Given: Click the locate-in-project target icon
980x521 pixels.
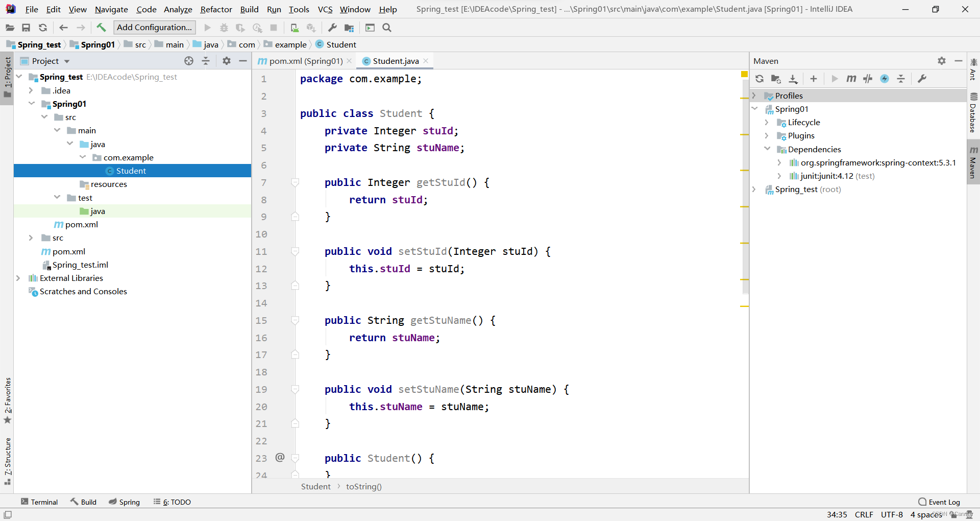Looking at the screenshot, I should click(189, 61).
